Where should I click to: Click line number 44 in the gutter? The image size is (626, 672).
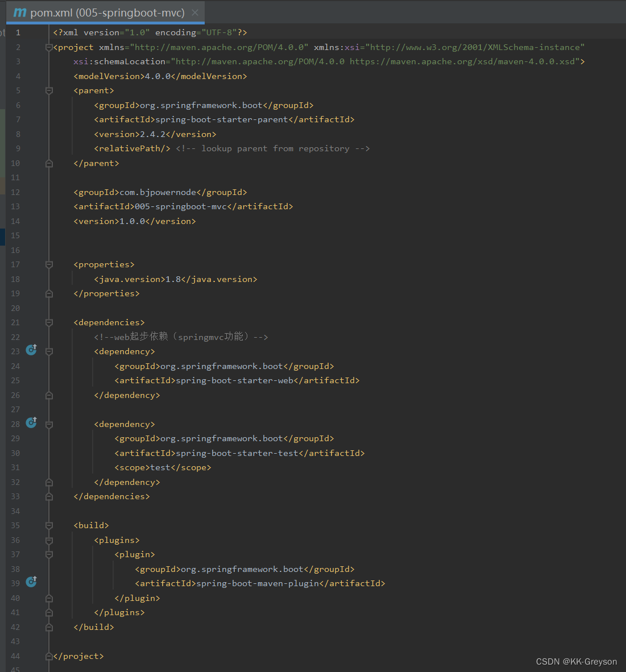click(15, 656)
